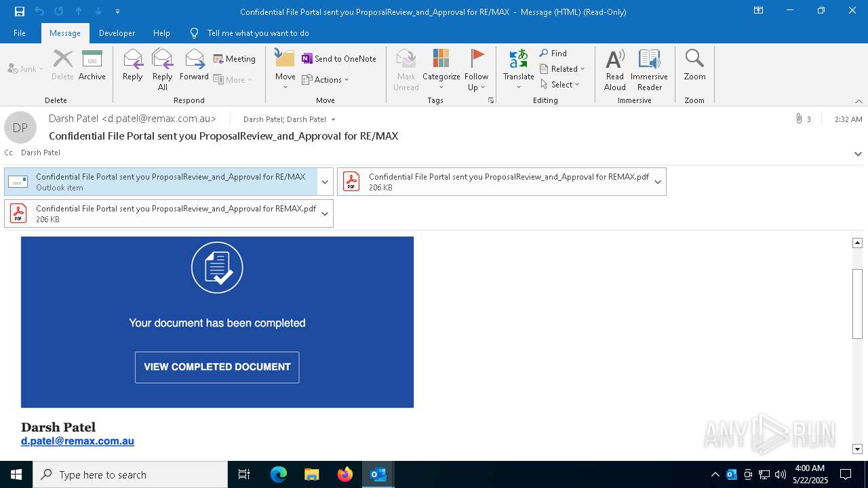
Task: Click the message scrollbar thumb
Action: pyautogui.click(x=857, y=304)
